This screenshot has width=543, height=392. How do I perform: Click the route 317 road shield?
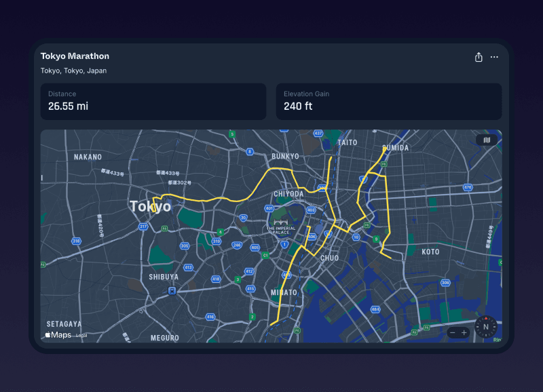143,227
